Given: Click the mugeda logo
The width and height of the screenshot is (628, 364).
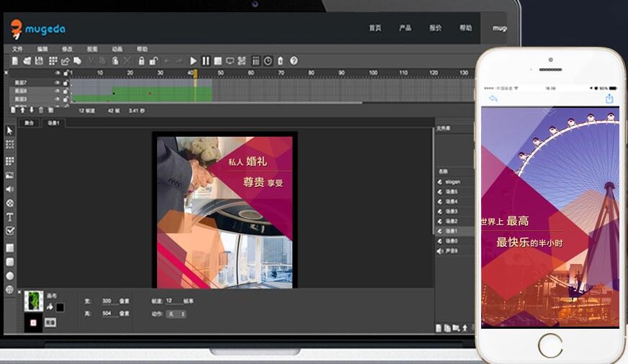Looking at the screenshot, I should pyautogui.click(x=38, y=29).
